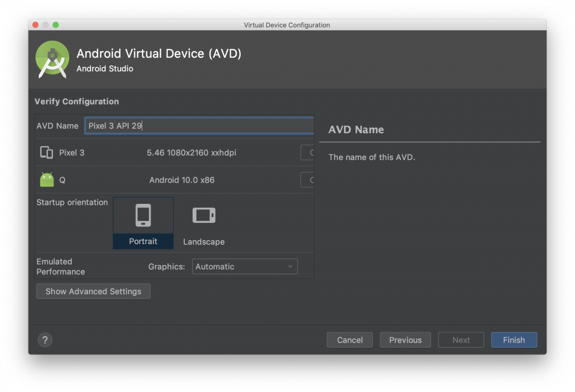The height and width of the screenshot is (392, 575).
Task: Select Landscape startup orientation
Action: 204,224
